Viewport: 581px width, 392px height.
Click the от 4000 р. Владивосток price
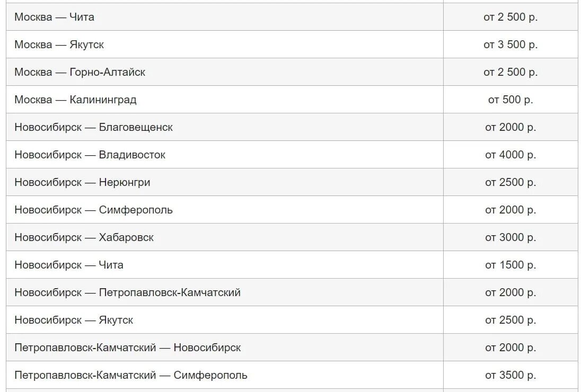coord(510,155)
